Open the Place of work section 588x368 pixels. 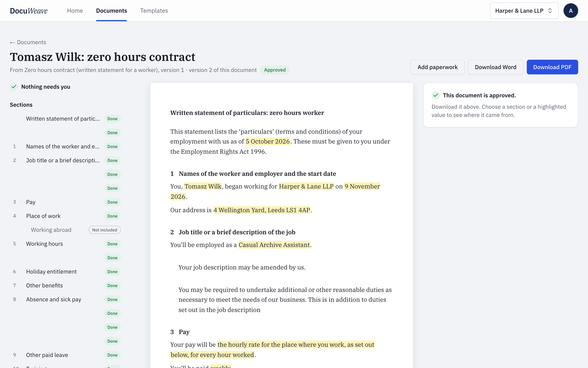[x=65, y=216]
